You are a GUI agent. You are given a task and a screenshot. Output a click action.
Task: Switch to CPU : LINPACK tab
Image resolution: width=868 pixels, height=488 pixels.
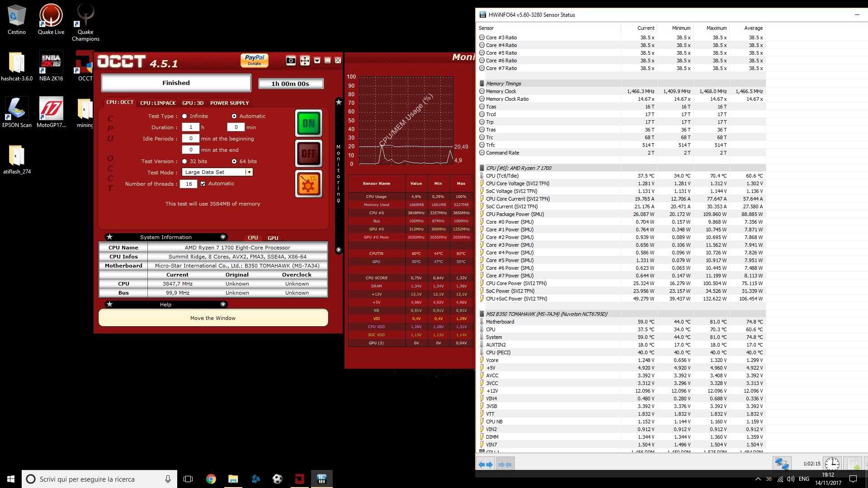coord(158,103)
